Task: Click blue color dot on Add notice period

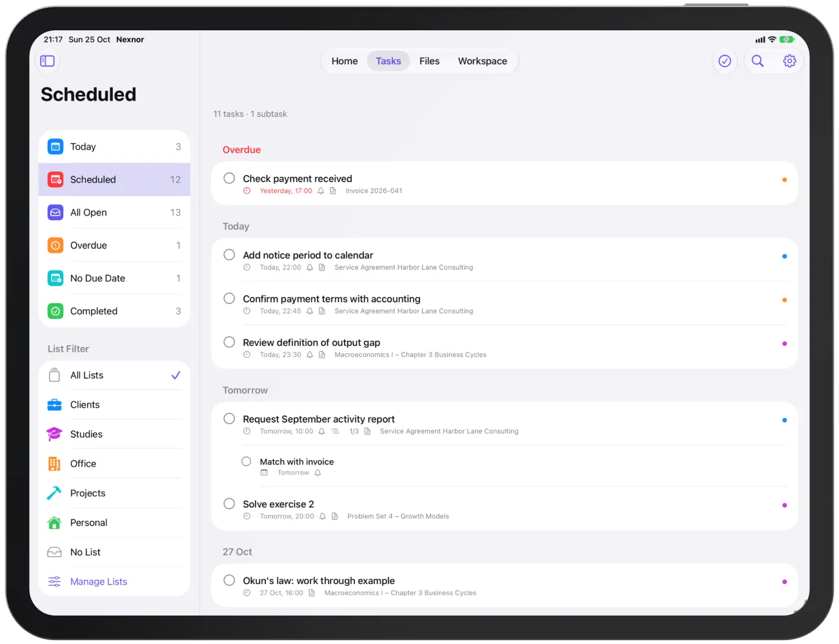Action: [785, 257]
